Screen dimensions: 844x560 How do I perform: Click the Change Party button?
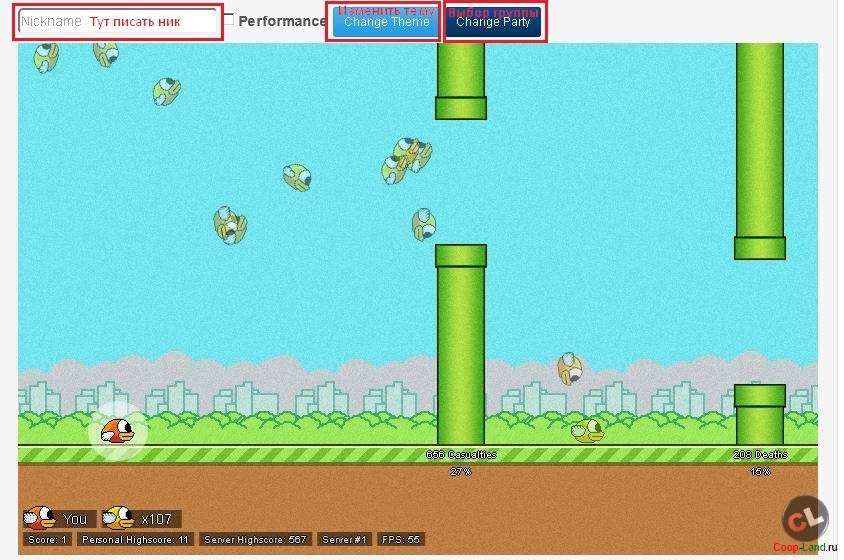[x=493, y=22]
